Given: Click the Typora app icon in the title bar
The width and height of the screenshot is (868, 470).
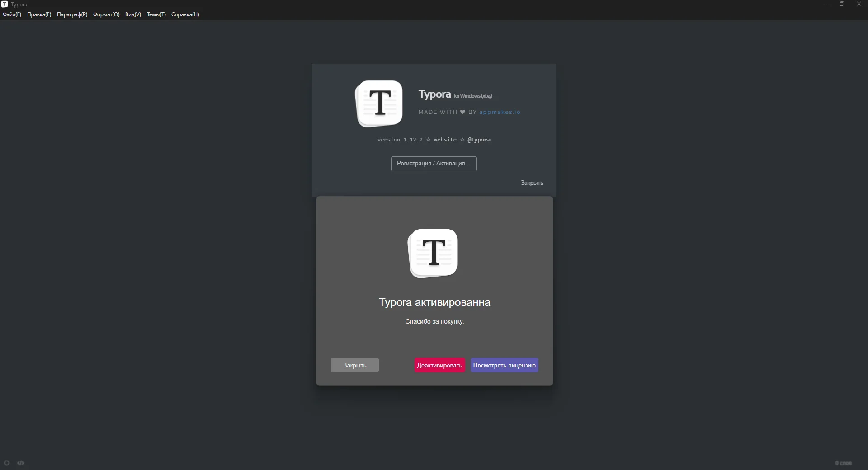Looking at the screenshot, I should pos(5,4).
